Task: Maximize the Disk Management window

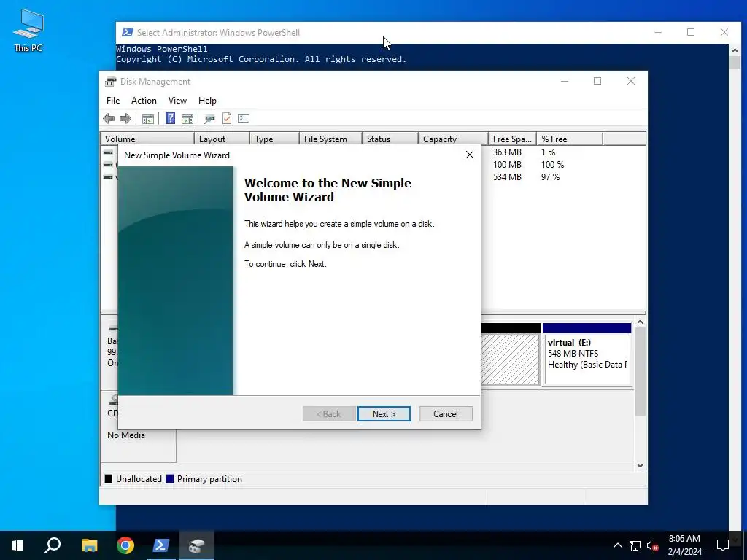Action: 597,82
